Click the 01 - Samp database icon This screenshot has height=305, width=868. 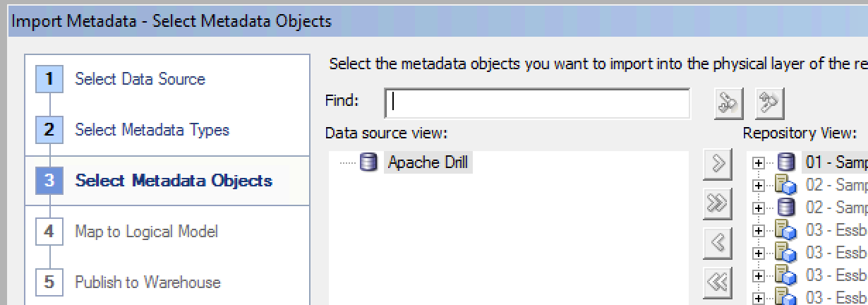tap(786, 163)
